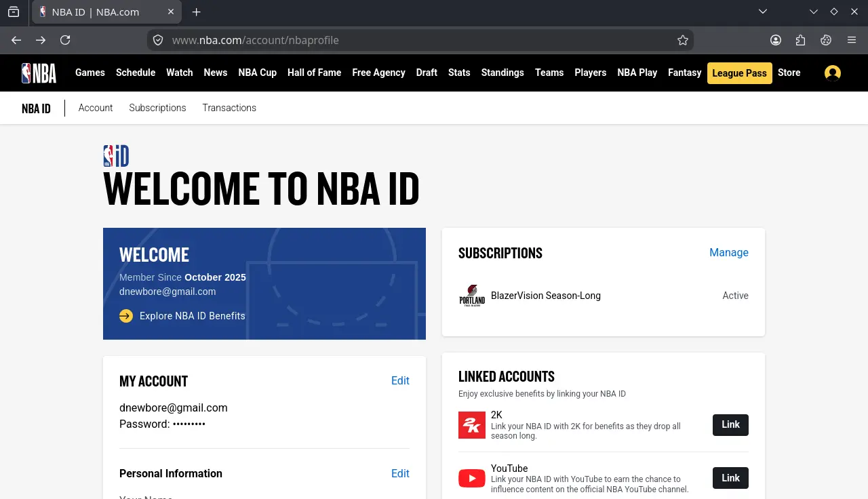Open Draft menu item

click(427, 73)
